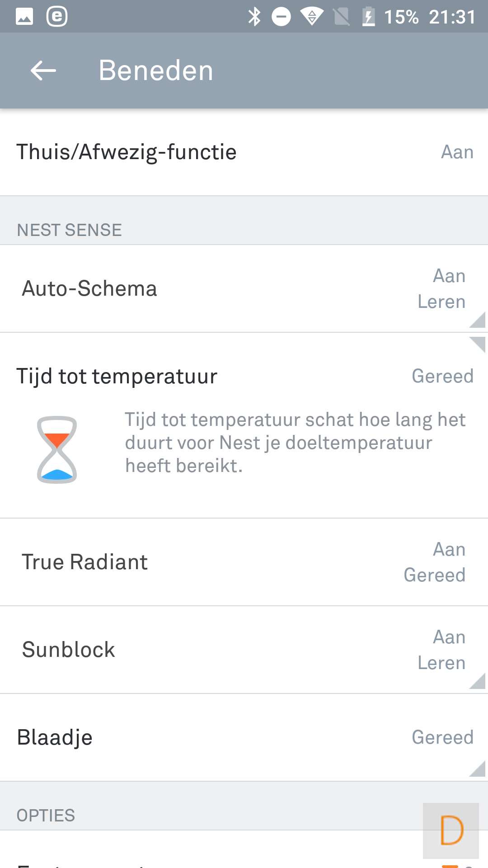Expand the Blaadje corner triangle

click(x=478, y=769)
